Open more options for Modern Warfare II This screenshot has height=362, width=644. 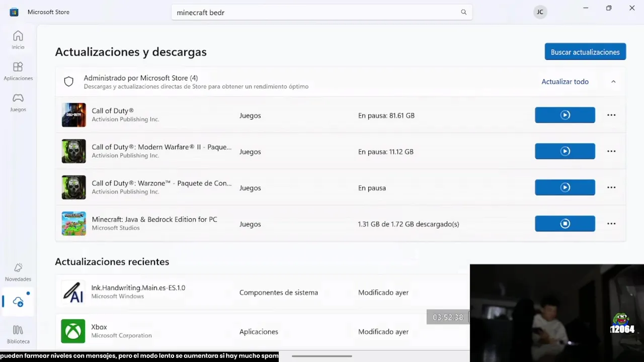pyautogui.click(x=611, y=151)
